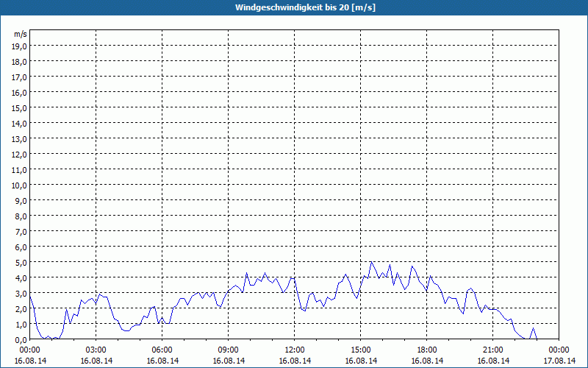Image resolution: width=588 pixels, height=368 pixels.
Task: Click the 15,0 y-axis label
Action: [20, 107]
